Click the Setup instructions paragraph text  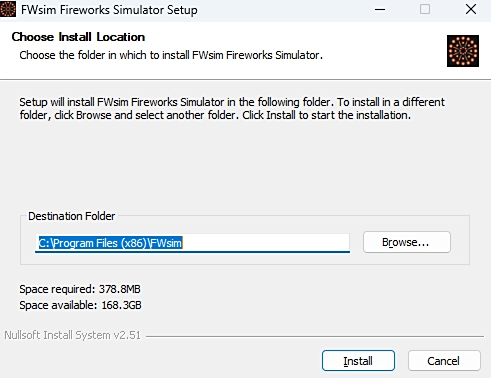(x=232, y=108)
